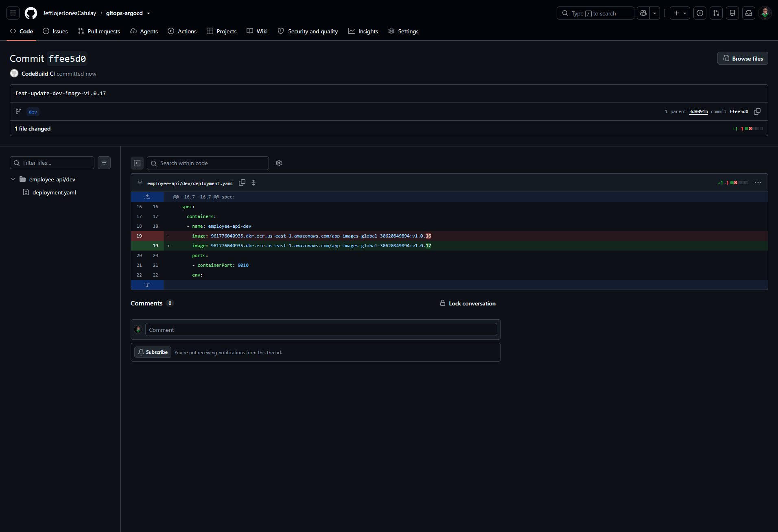
Task: Open the Copilot dropdown arrow
Action: 655,13
